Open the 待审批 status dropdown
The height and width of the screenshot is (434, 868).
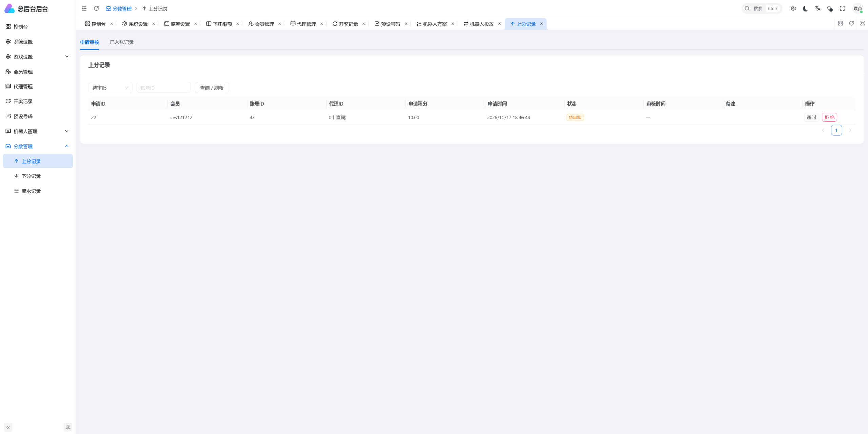click(x=110, y=88)
